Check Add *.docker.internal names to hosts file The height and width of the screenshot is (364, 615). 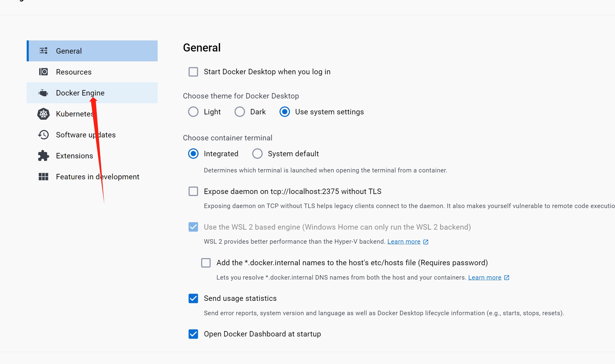tap(206, 263)
